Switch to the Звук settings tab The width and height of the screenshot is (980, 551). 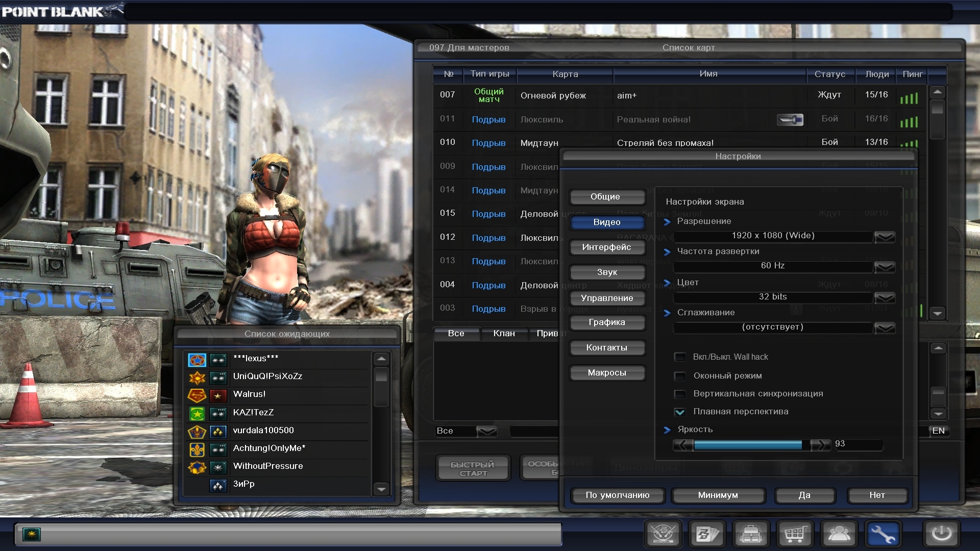[607, 272]
